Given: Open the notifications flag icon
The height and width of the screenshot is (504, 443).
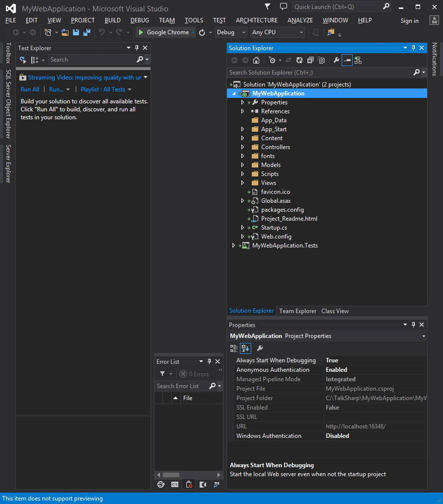Looking at the screenshot, I should click(x=267, y=6).
